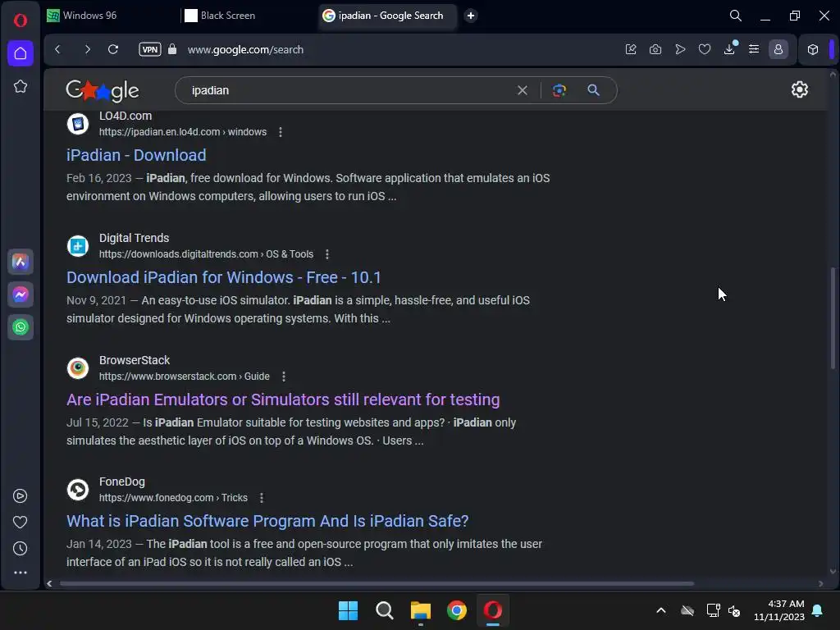Go back to the previous page
Viewport: 840px width, 630px height.
coord(58,49)
